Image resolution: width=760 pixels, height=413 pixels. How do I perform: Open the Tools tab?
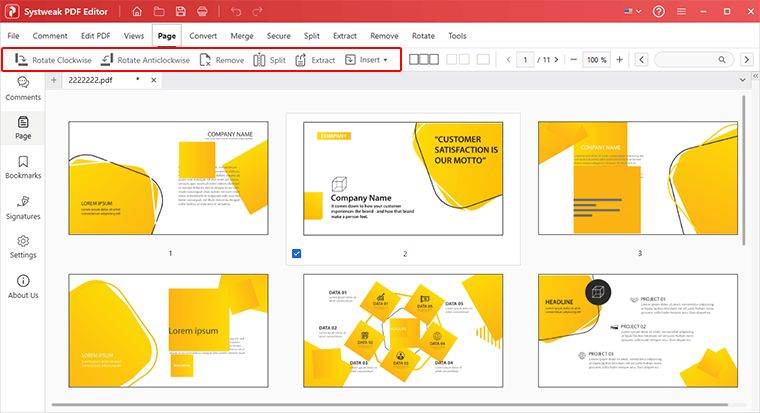pos(457,36)
